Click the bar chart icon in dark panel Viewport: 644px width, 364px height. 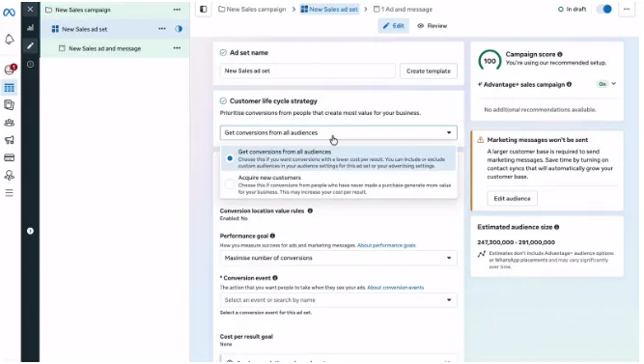[30, 28]
